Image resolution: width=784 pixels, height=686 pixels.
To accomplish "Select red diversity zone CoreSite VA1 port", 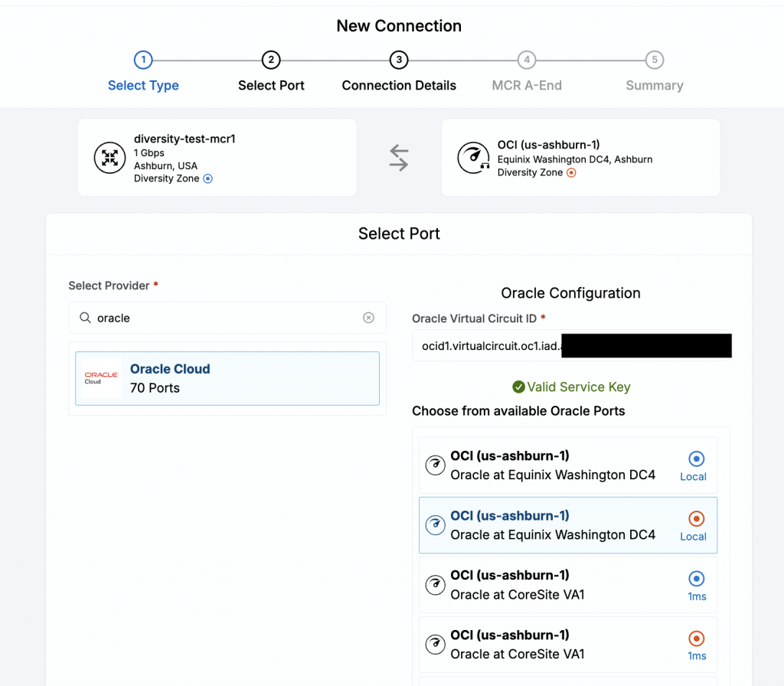I will point(568,645).
